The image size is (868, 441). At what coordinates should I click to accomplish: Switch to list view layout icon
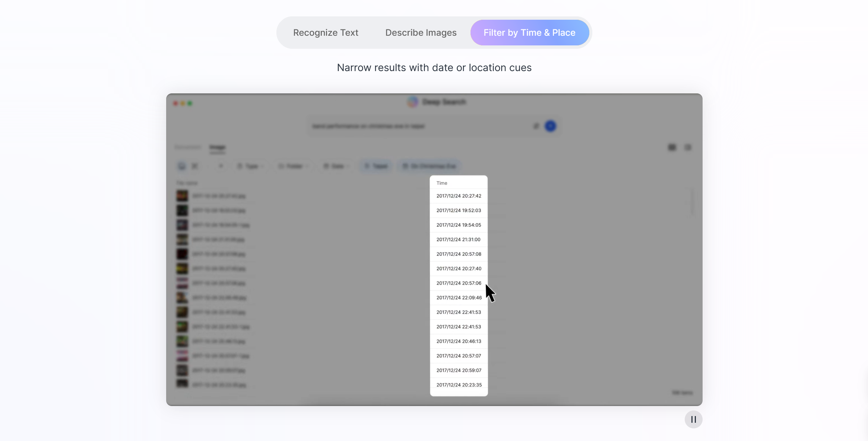(688, 147)
